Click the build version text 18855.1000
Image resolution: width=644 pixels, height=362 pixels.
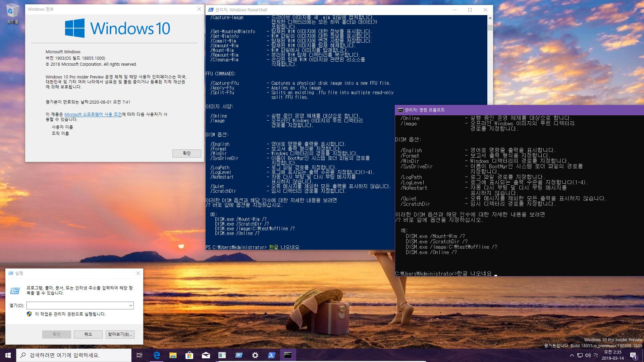pos(93,58)
